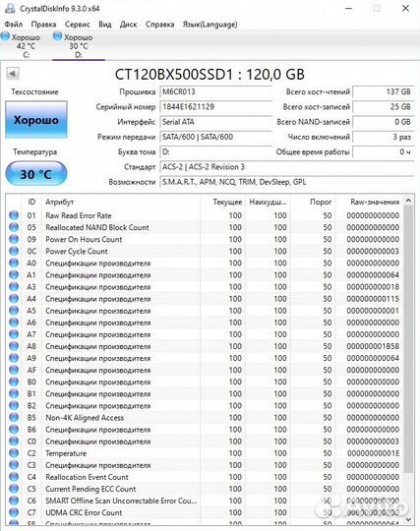This screenshot has width=420, height=531.
Task: Click the 30 °C temperature button
Action: pyautogui.click(x=36, y=174)
